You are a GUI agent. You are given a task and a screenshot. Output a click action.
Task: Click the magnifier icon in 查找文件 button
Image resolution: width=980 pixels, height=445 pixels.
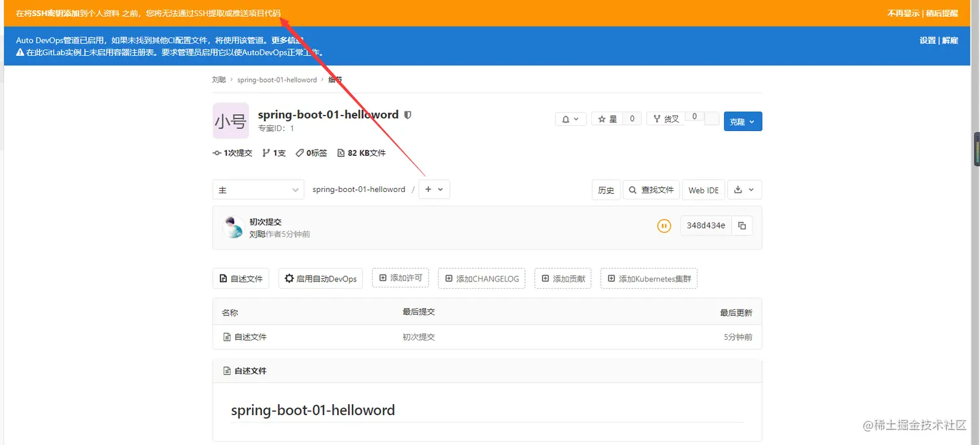pos(633,190)
